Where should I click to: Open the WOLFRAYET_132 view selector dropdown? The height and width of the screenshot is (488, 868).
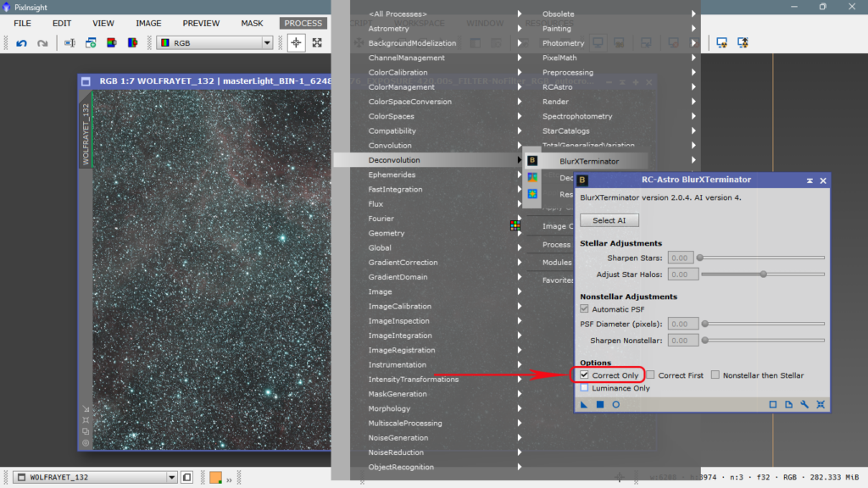[x=95, y=477]
